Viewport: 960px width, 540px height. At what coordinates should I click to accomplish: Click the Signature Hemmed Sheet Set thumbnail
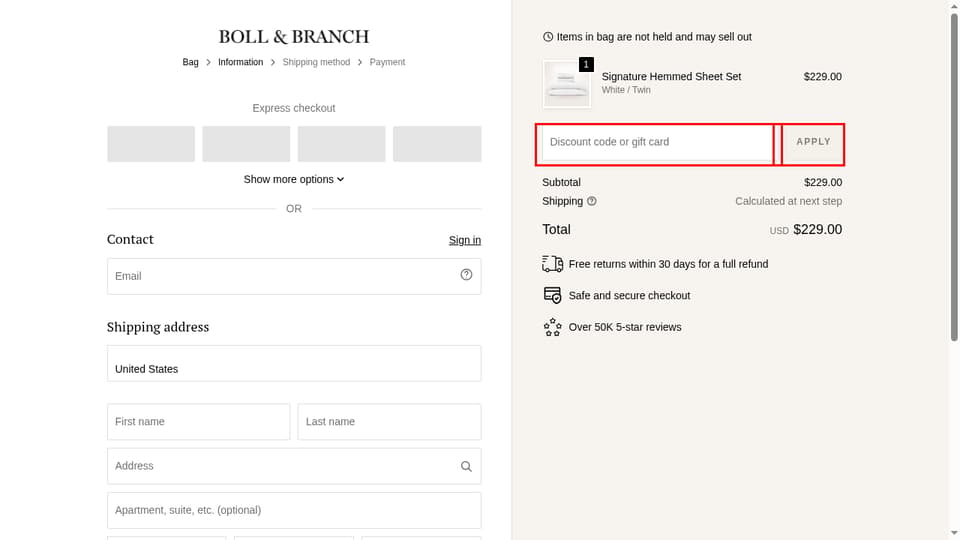coord(567,84)
